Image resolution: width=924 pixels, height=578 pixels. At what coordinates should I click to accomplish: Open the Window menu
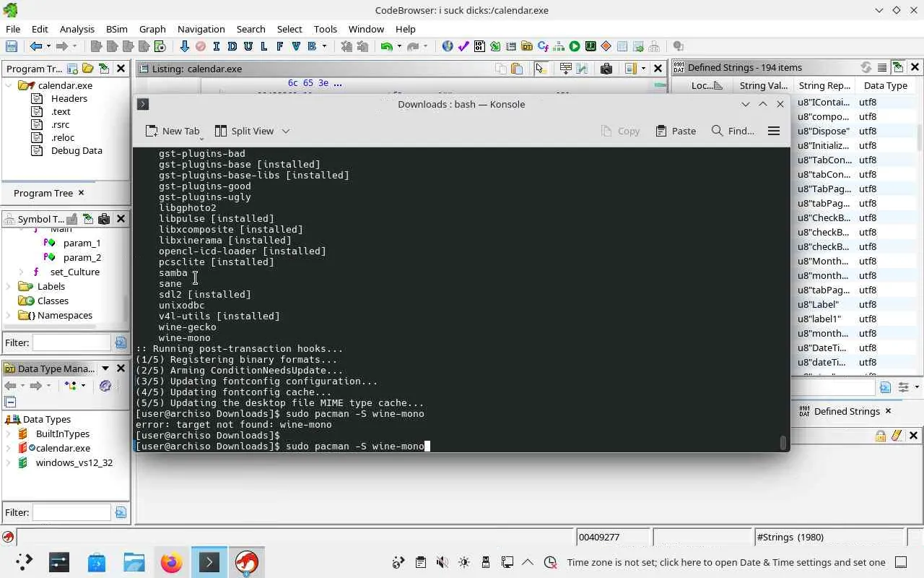366,29
